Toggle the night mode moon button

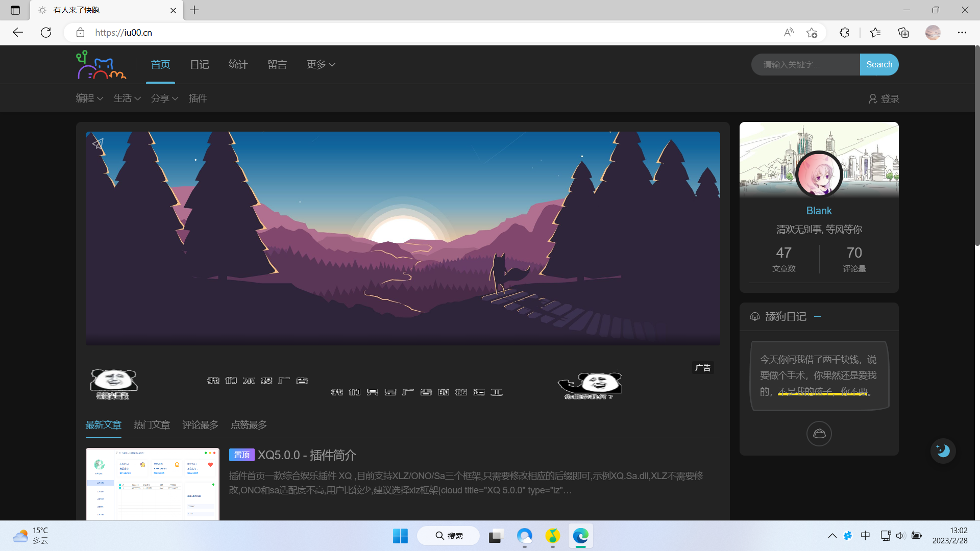point(943,451)
